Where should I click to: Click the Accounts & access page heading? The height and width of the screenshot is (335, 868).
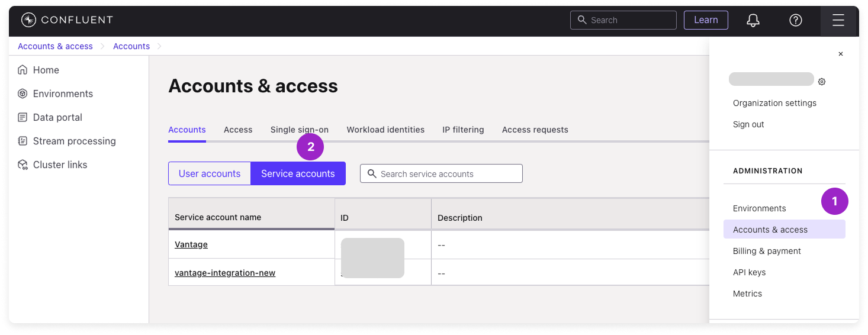(x=253, y=86)
